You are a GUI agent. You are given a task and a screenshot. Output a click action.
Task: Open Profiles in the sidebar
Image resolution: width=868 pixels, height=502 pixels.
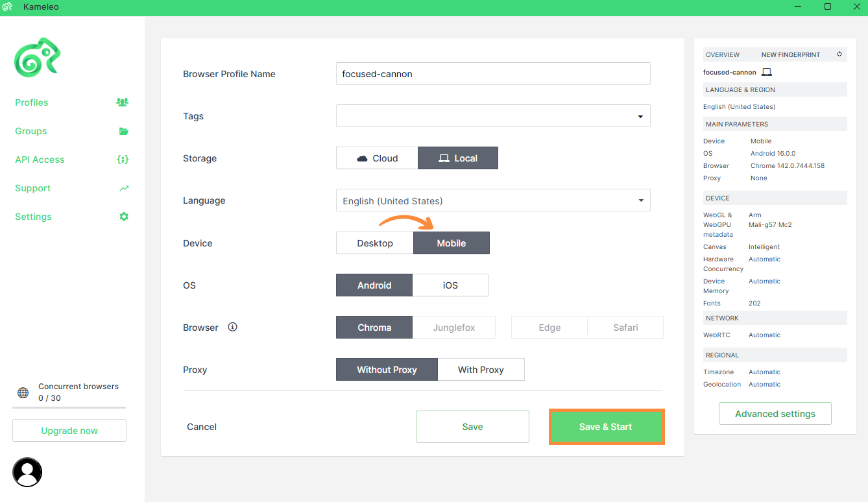pyautogui.click(x=32, y=102)
